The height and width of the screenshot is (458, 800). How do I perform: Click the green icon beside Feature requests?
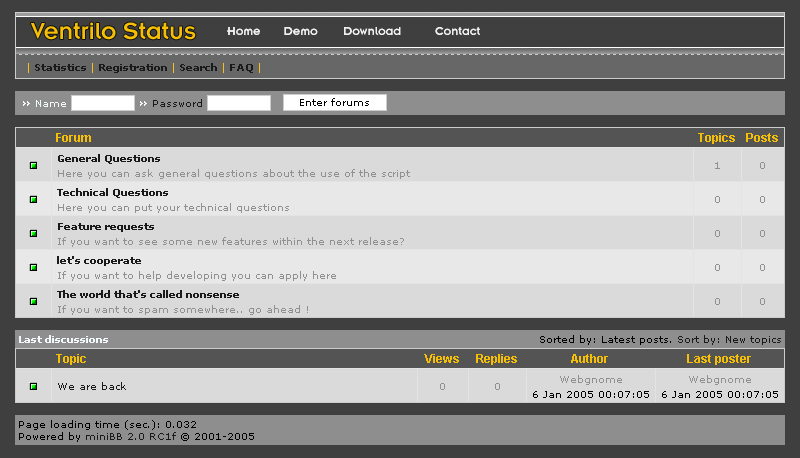(x=33, y=234)
